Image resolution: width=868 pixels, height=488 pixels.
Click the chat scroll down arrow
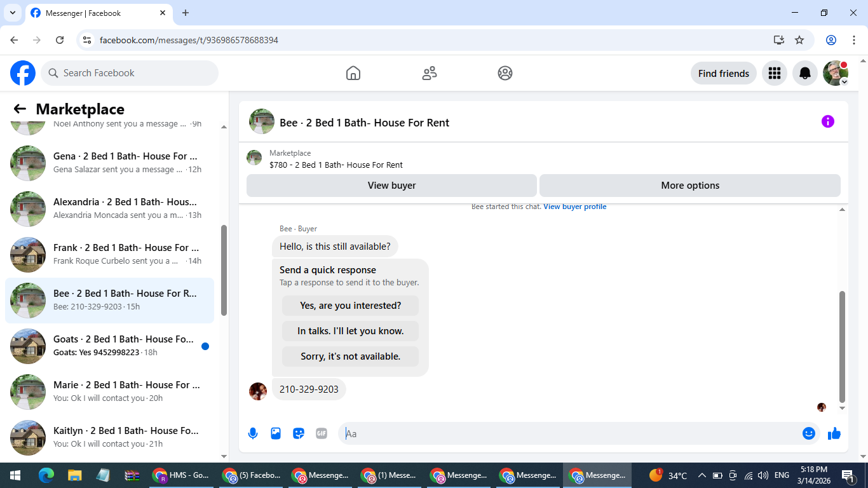coord(843,409)
